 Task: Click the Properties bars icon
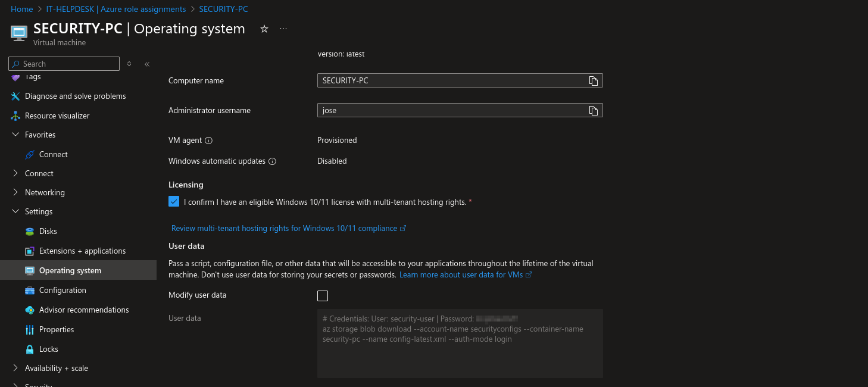[x=30, y=329]
